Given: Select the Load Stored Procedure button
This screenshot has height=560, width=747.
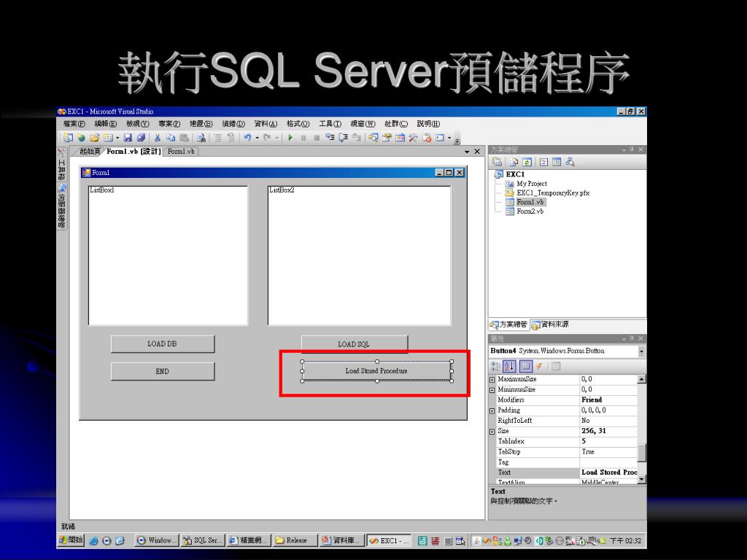Looking at the screenshot, I should click(x=376, y=371).
